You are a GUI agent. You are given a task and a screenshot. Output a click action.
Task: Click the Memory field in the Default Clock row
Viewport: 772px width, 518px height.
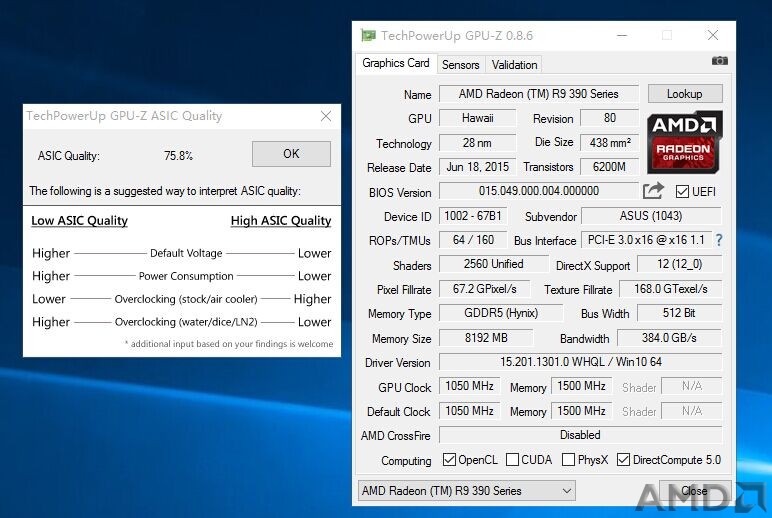[x=581, y=411]
